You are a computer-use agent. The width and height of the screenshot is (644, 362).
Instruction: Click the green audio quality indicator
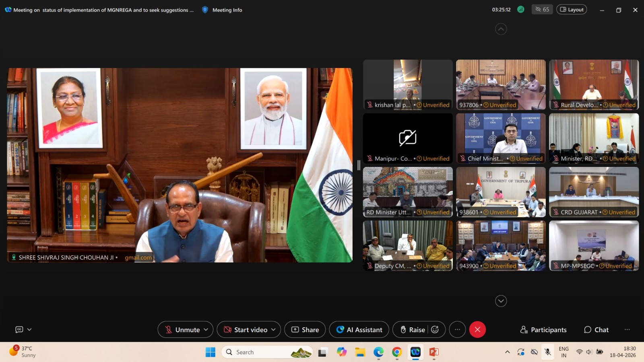[x=520, y=9]
